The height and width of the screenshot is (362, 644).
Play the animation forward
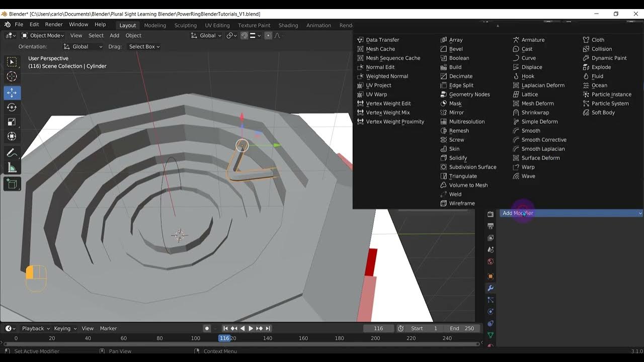click(251, 328)
